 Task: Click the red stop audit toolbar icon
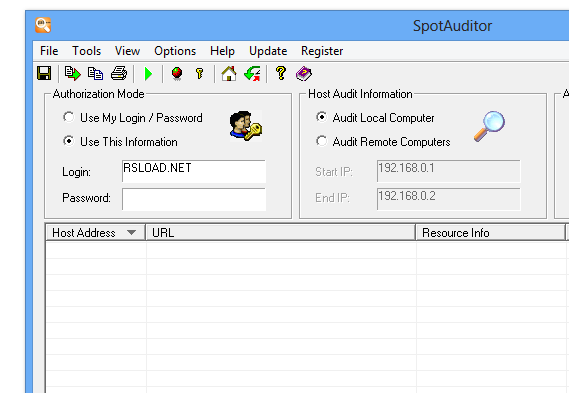coord(177,74)
